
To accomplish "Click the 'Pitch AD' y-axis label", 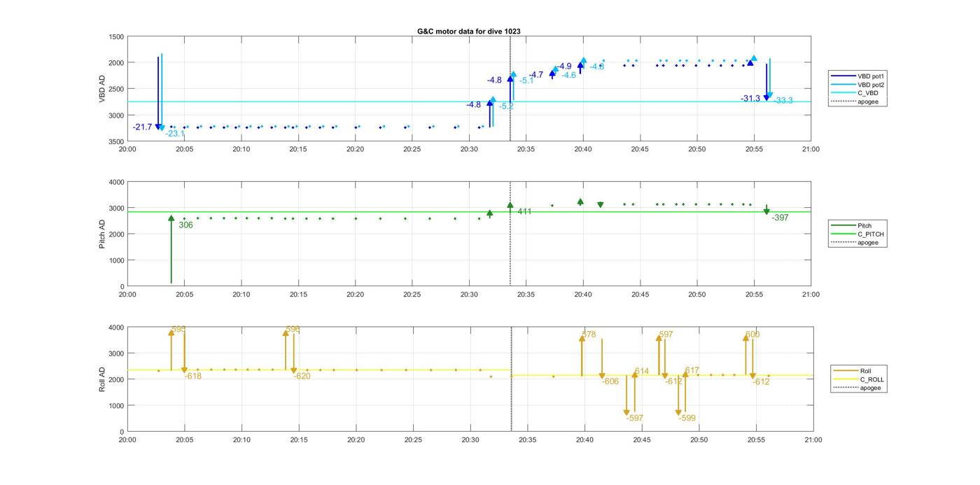I will pyautogui.click(x=102, y=234).
